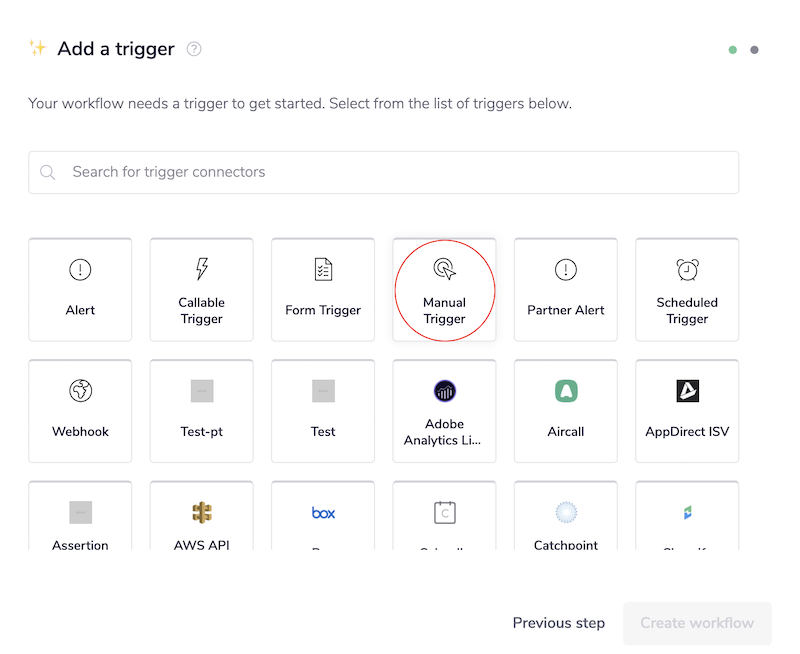Select the Aircall connector
The image size is (800, 654).
click(x=565, y=411)
